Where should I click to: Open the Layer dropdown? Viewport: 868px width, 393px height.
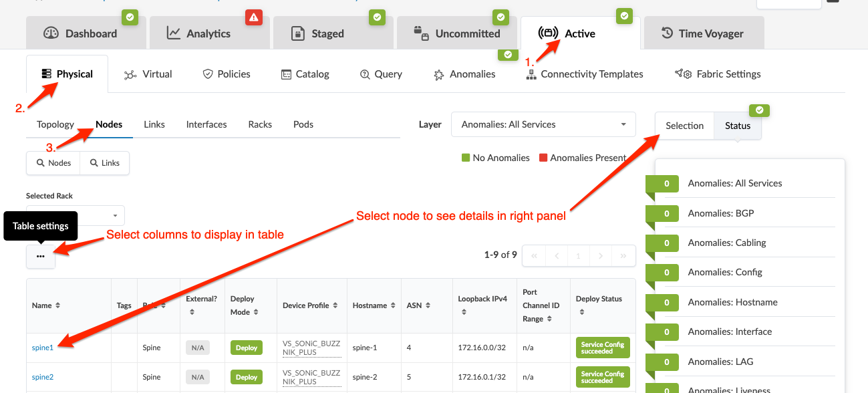click(544, 125)
